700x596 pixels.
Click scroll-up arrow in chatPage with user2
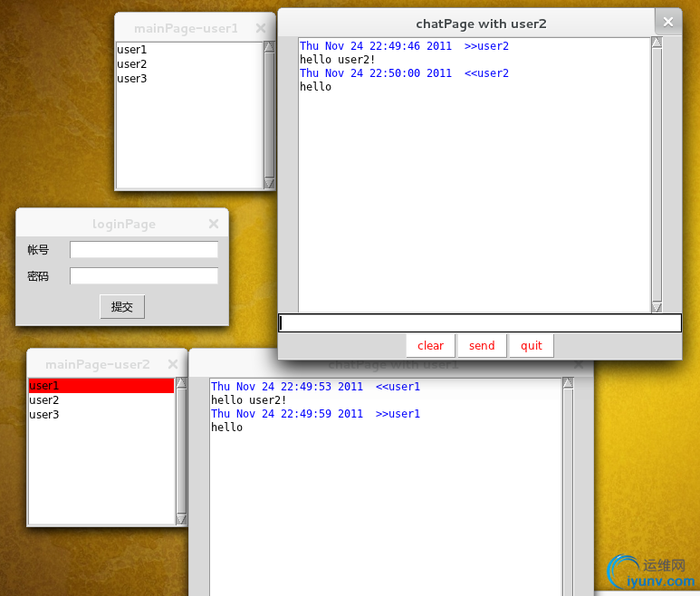tap(657, 43)
